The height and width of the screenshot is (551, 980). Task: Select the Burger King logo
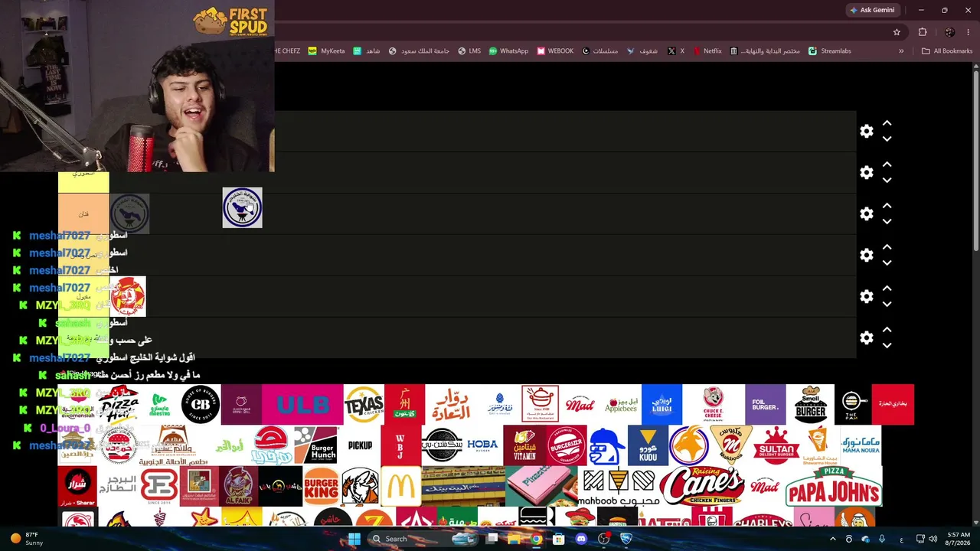click(321, 486)
